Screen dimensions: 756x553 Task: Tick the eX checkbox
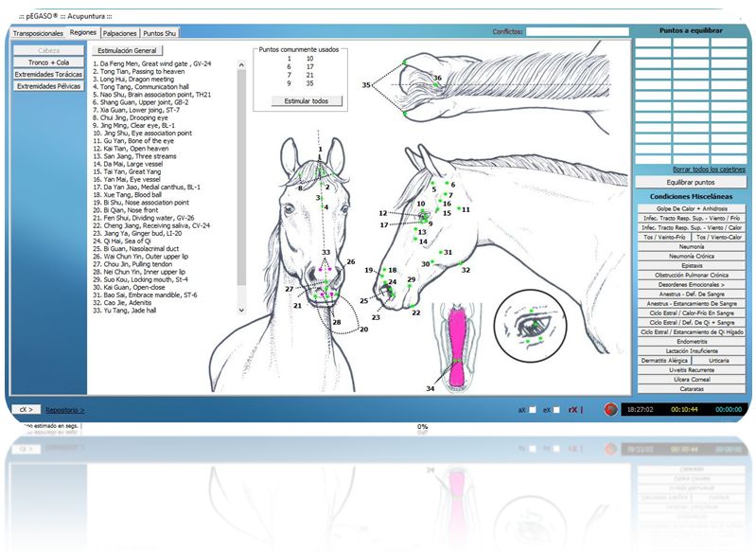coord(556,410)
